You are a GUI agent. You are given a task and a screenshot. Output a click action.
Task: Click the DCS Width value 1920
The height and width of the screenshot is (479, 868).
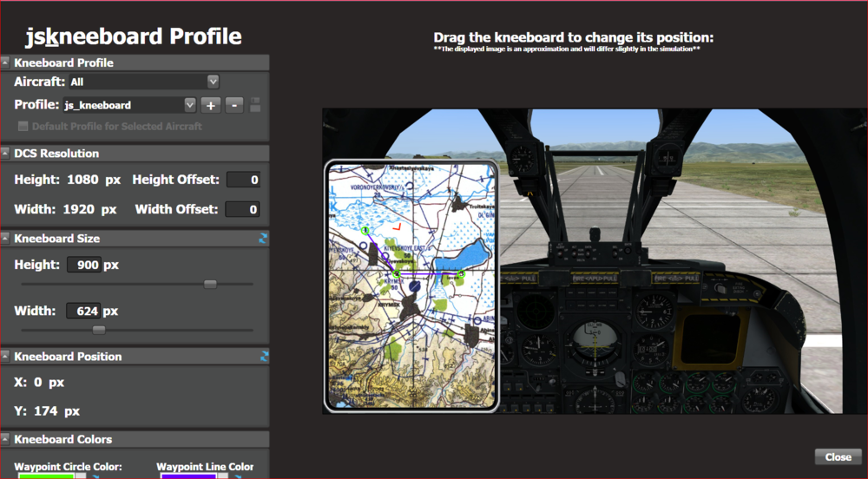pyautogui.click(x=79, y=209)
